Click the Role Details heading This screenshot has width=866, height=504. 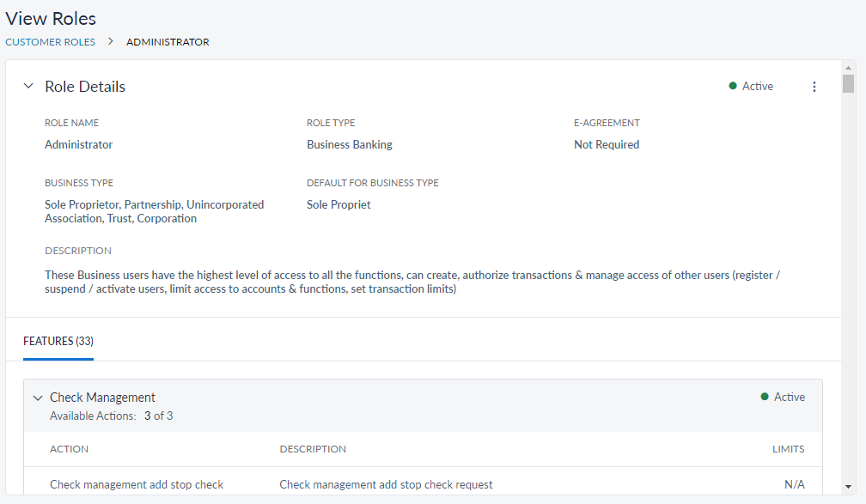tap(85, 87)
